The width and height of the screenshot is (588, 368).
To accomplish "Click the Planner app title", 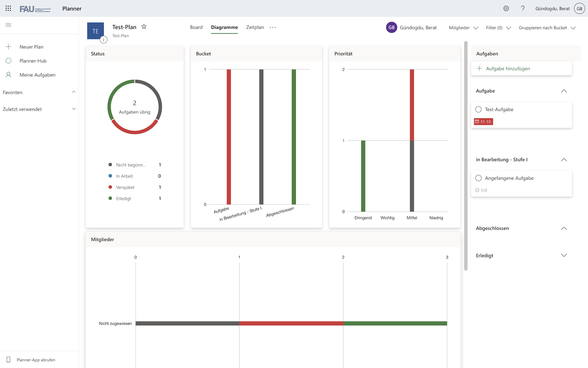I will point(72,8).
